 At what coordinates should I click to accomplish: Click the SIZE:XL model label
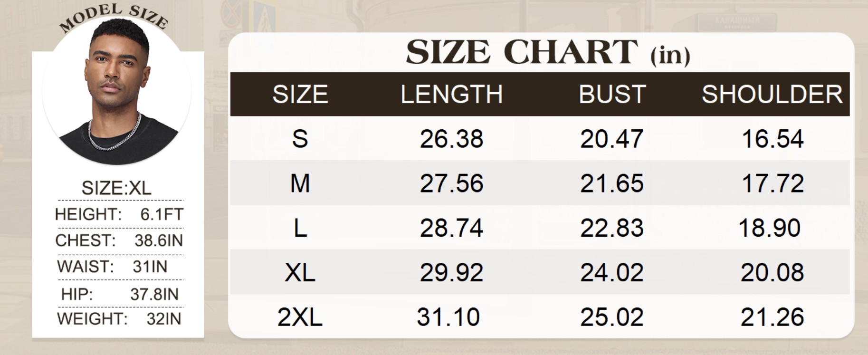pyautogui.click(x=116, y=188)
